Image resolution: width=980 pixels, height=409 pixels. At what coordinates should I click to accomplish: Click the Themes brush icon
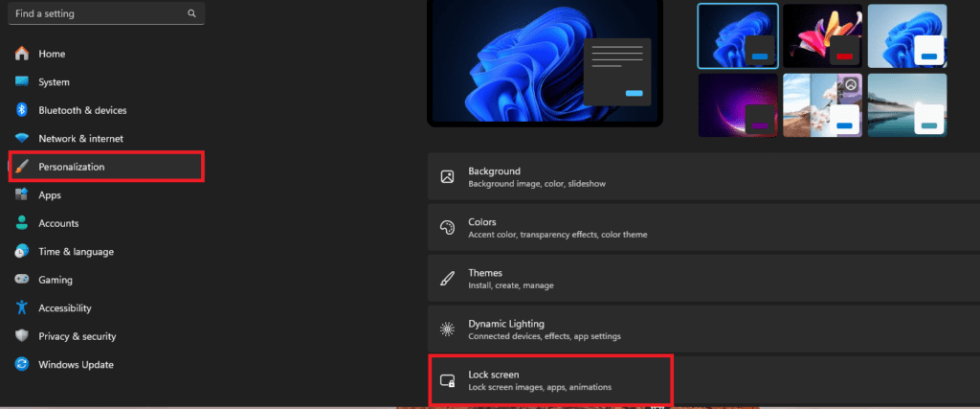[x=447, y=279]
